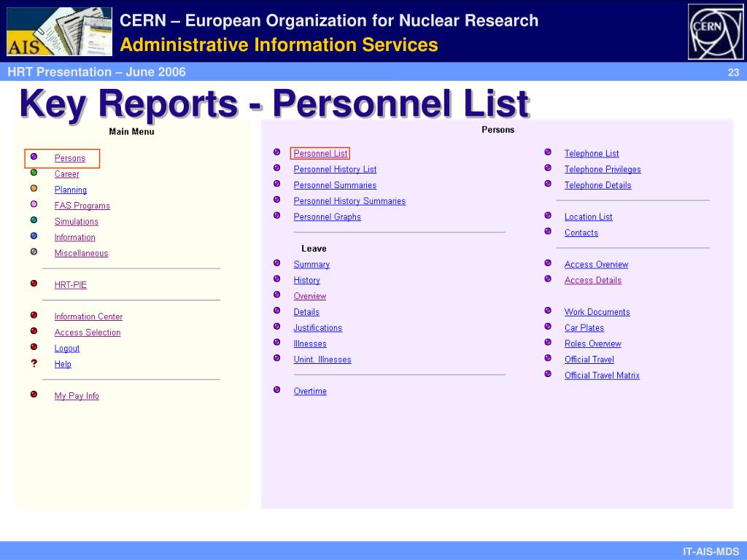
Task: Open the Illnesses link
Action: [309, 344]
